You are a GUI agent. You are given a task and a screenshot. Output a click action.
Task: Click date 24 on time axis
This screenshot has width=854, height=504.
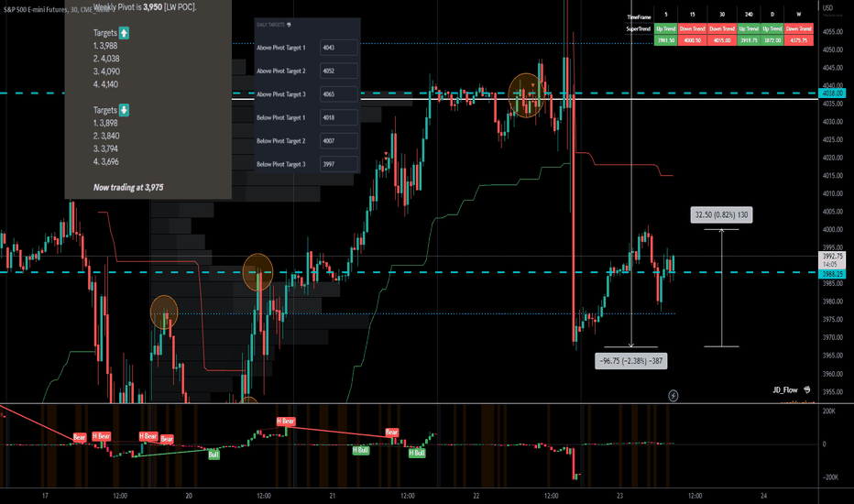pos(763,496)
